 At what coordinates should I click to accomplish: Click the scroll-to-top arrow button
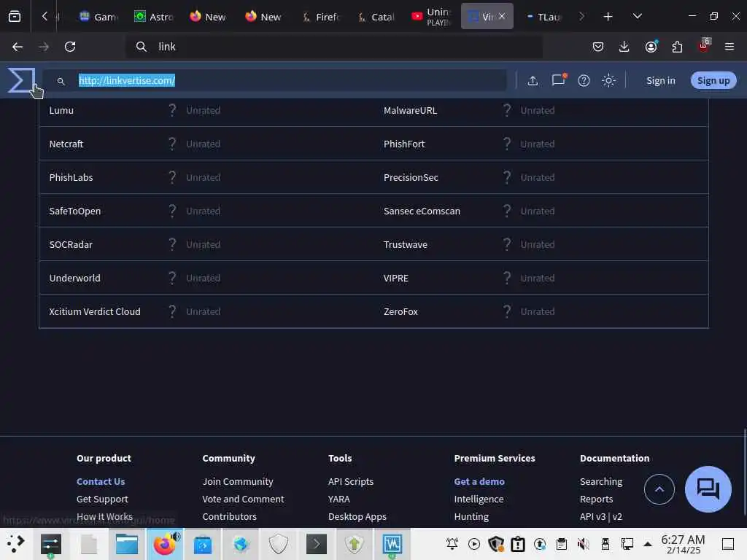(x=659, y=489)
